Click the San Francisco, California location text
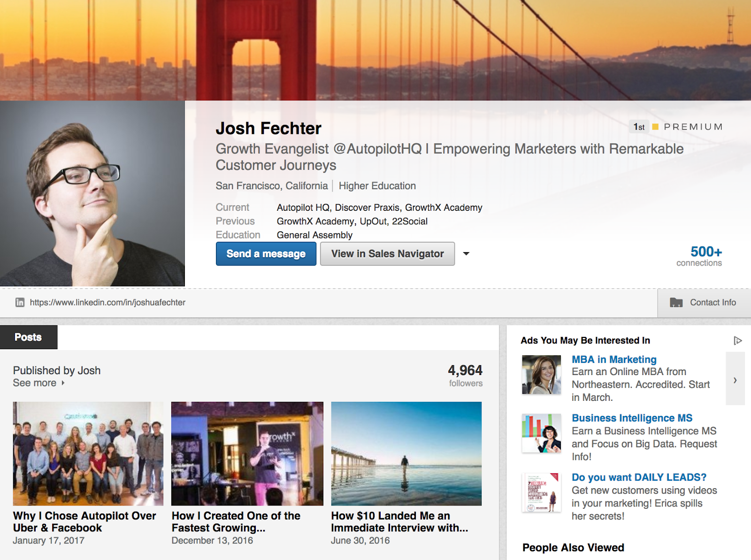This screenshot has width=751, height=560. pos(272,186)
